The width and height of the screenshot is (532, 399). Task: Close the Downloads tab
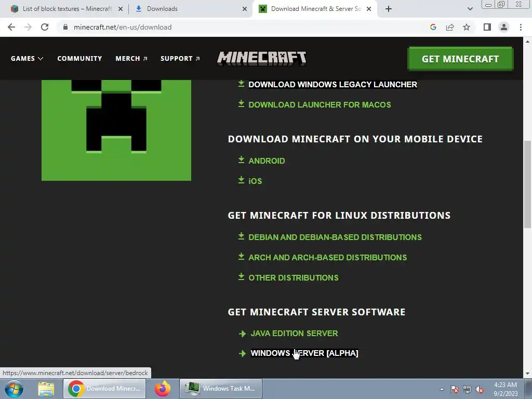pos(245,9)
